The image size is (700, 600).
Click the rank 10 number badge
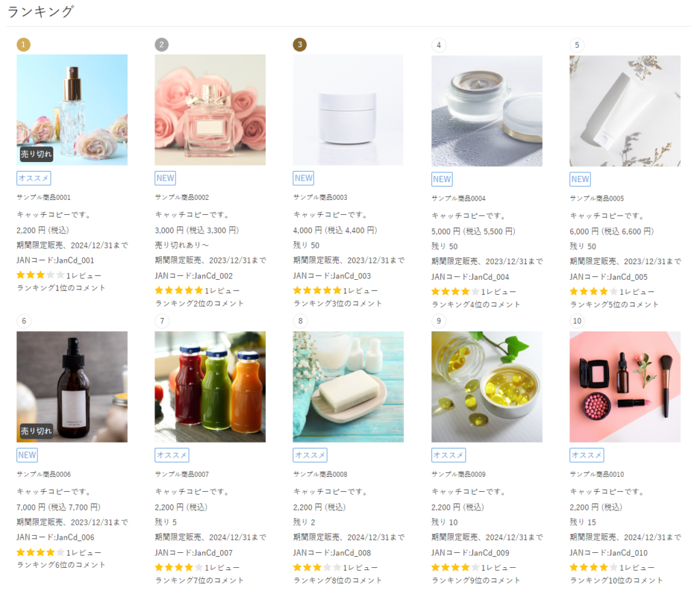click(x=577, y=321)
